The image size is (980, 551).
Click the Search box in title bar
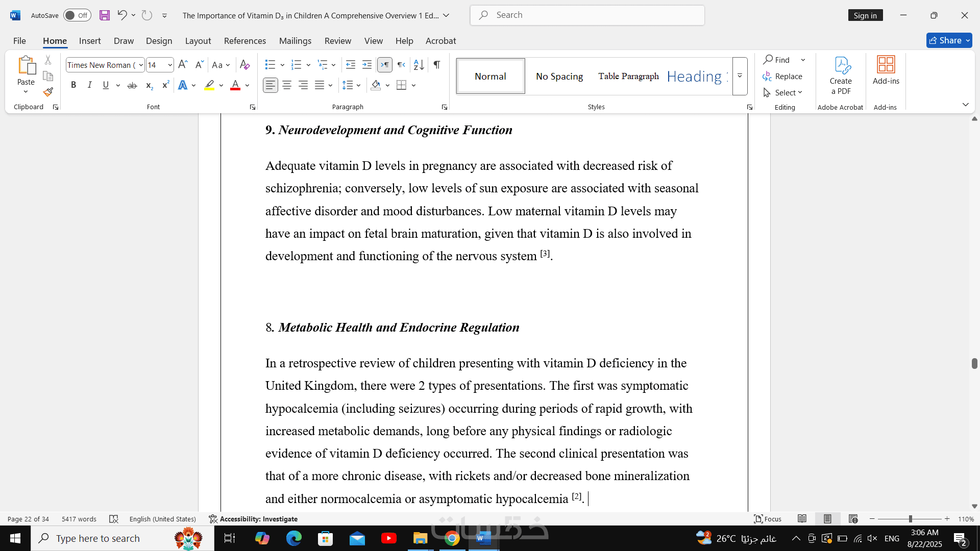point(587,15)
